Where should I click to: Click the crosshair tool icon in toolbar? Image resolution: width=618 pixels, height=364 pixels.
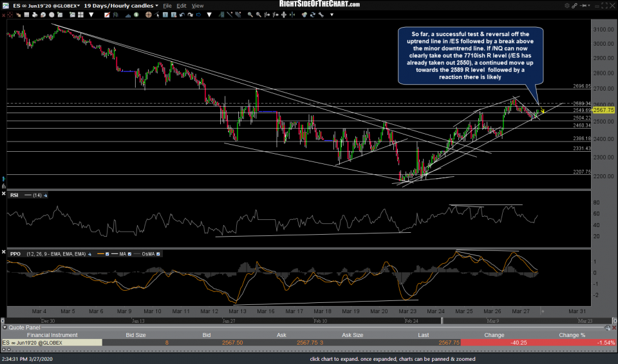(10, 15)
